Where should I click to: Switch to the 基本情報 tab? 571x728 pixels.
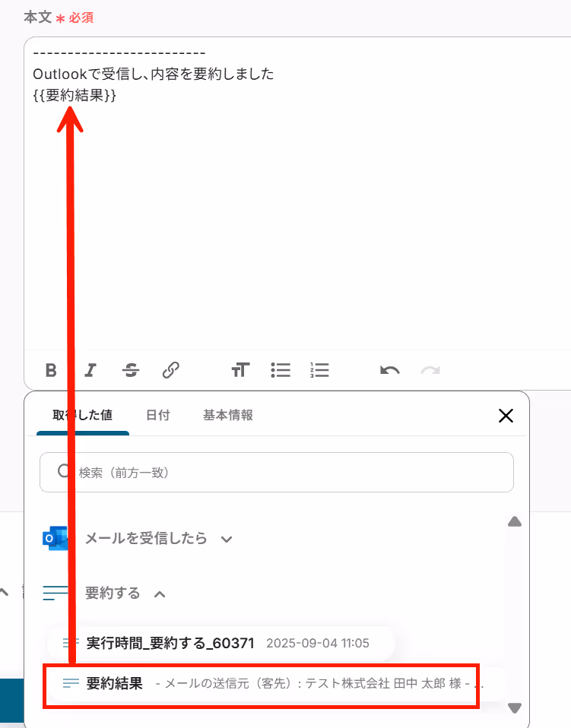tap(228, 415)
